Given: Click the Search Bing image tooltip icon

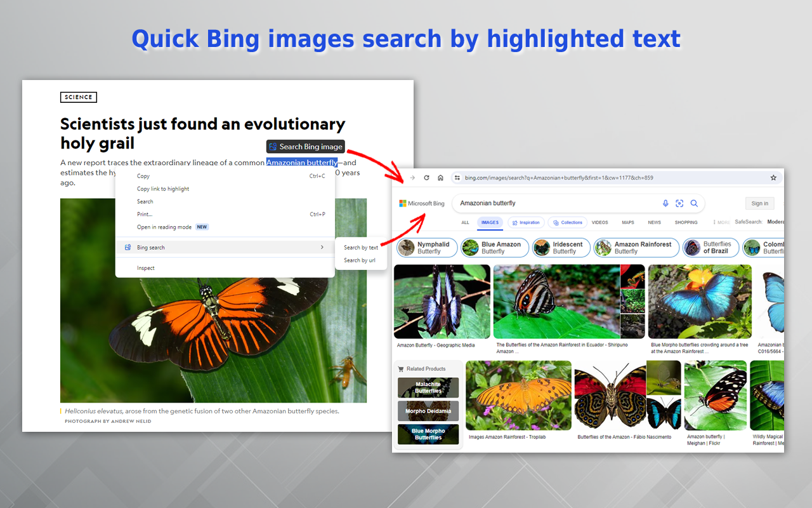Looking at the screenshot, I should [x=272, y=147].
